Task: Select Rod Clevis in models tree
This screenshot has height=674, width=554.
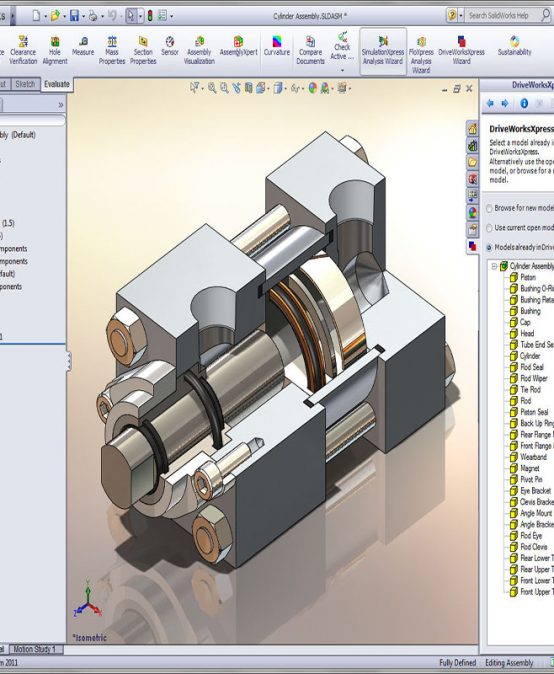Action: [x=534, y=547]
